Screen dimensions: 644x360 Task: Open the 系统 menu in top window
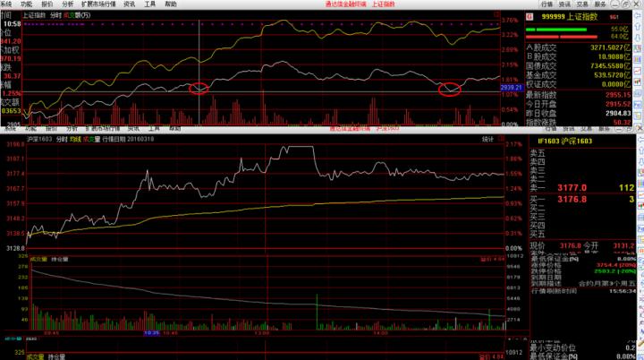[5, 4]
